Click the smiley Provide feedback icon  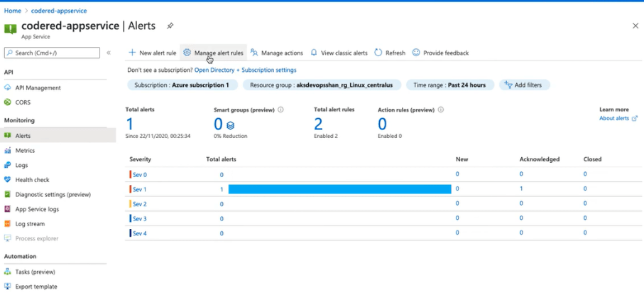[416, 53]
